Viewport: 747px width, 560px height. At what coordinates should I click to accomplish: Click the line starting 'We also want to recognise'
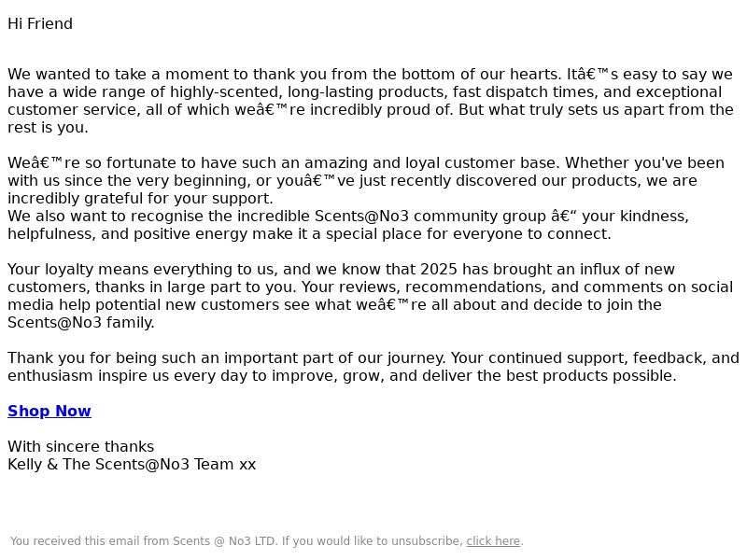click(348, 217)
